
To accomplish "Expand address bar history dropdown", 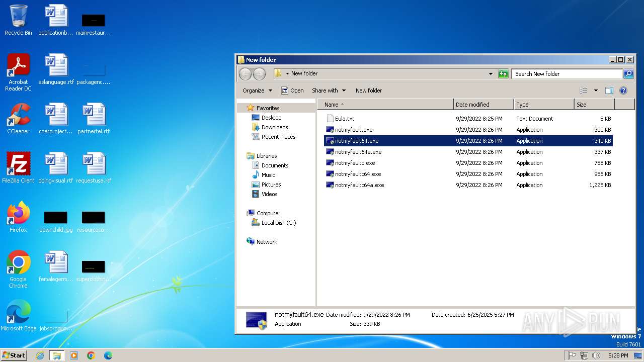I will click(x=491, y=74).
